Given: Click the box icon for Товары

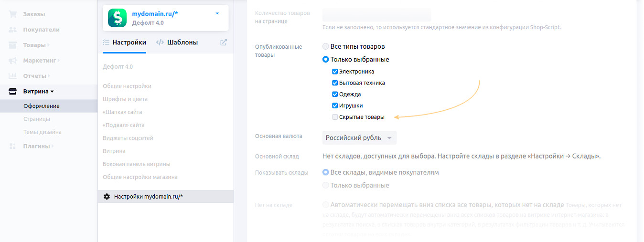Looking at the screenshot, I should pyautogui.click(x=13, y=45).
